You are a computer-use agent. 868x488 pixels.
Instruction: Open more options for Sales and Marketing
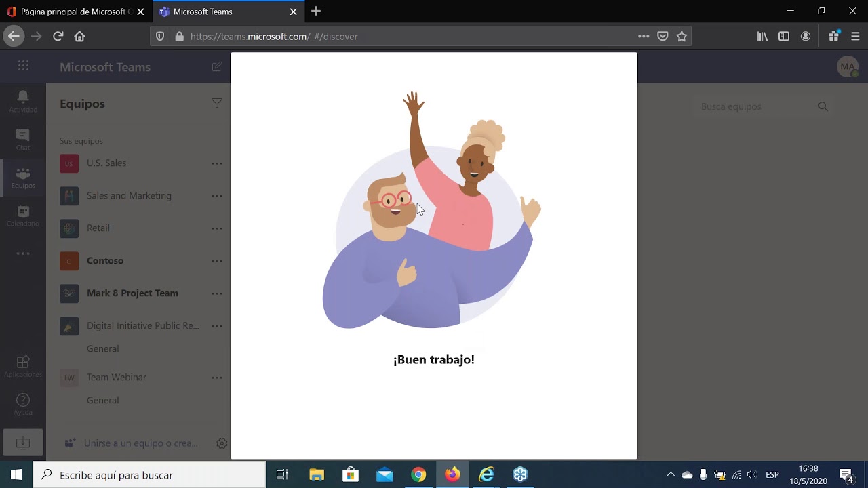[217, 196]
